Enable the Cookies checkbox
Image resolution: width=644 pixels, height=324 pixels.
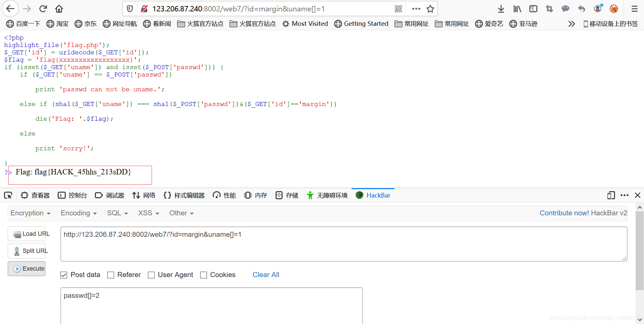coord(204,275)
